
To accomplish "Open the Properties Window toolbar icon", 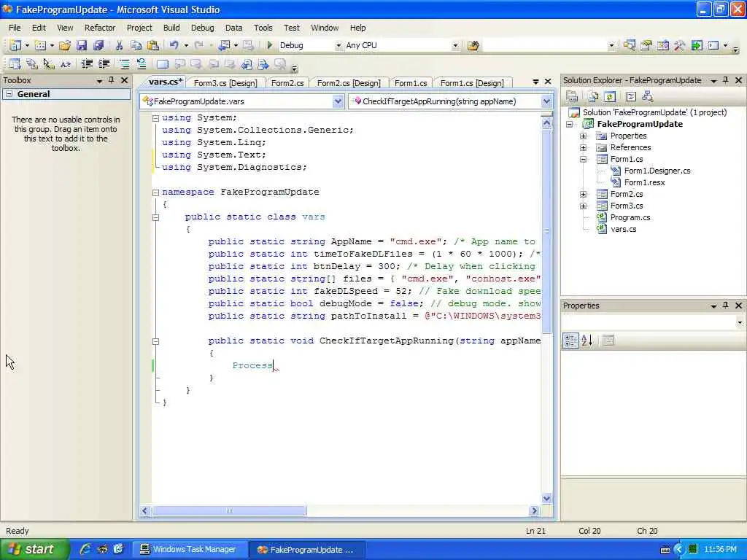I will click(646, 45).
